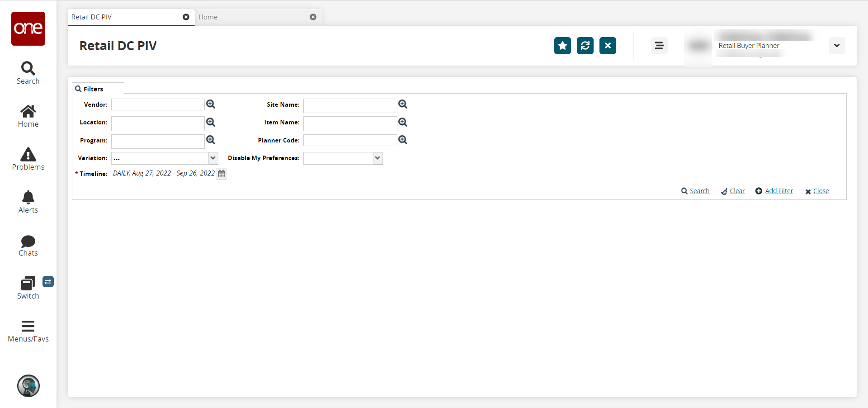
Task: Focus the Item Name input field
Action: [350, 123]
